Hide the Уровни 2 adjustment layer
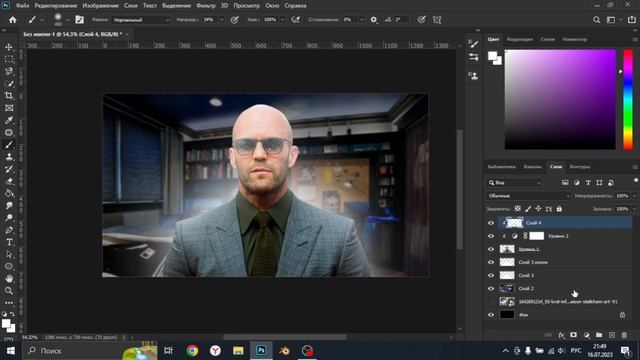This screenshot has height=360, width=640. pyautogui.click(x=491, y=236)
